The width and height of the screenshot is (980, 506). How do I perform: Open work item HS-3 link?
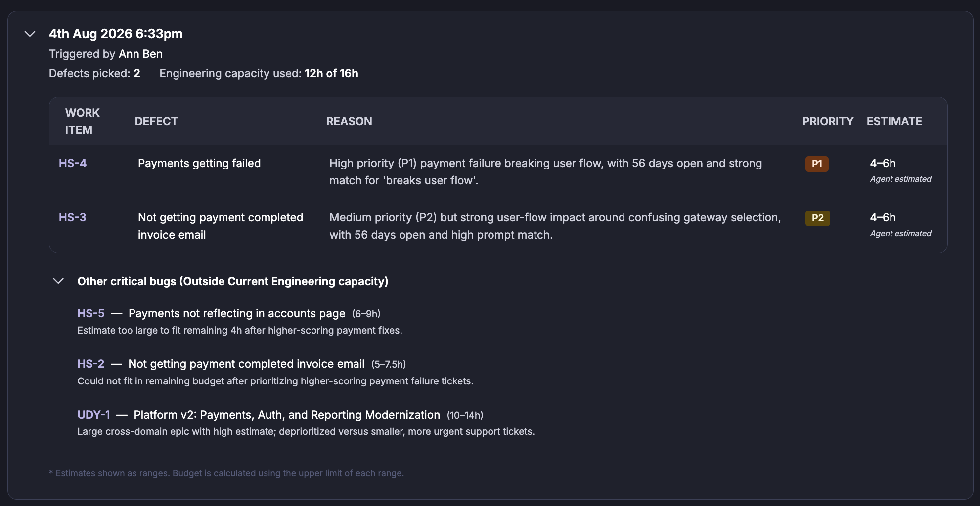(x=73, y=217)
